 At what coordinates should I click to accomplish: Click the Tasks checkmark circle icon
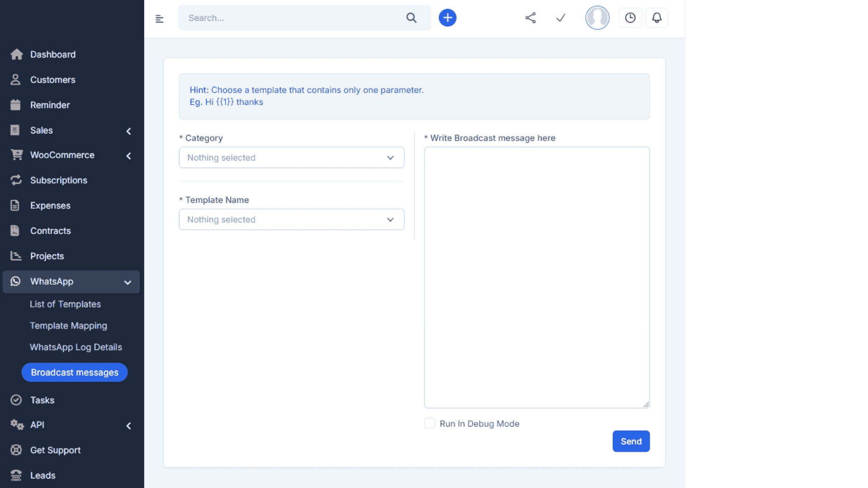click(x=16, y=400)
